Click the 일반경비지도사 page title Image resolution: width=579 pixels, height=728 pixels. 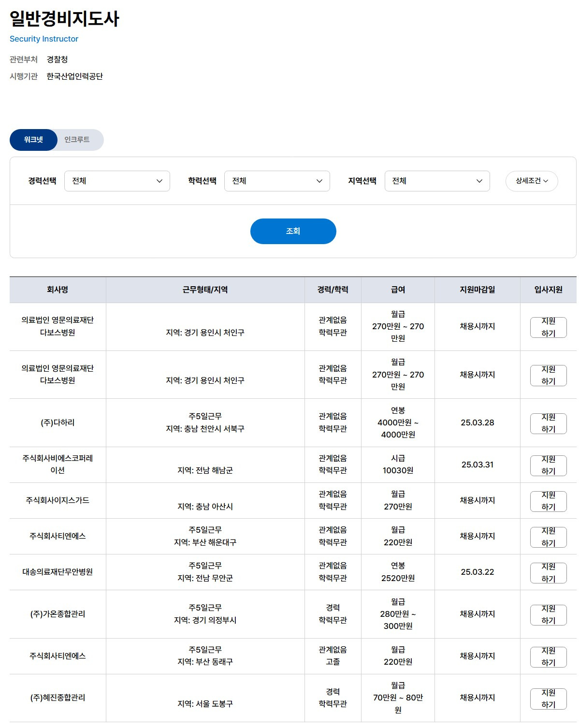(64, 18)
